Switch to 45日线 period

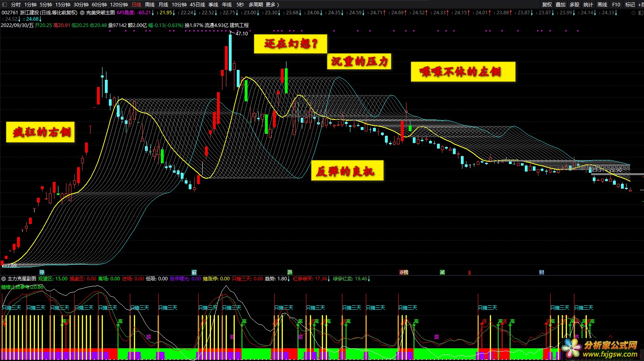(x=197, y=5)
